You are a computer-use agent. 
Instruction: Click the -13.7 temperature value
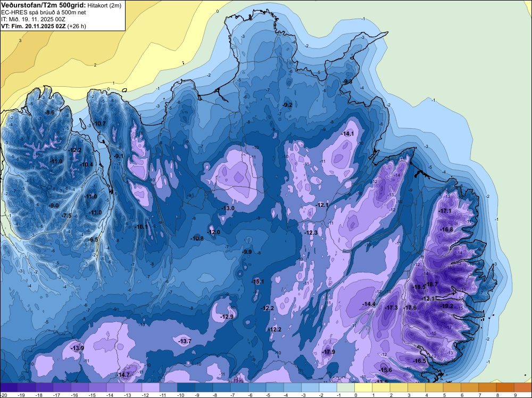(185, 342)
